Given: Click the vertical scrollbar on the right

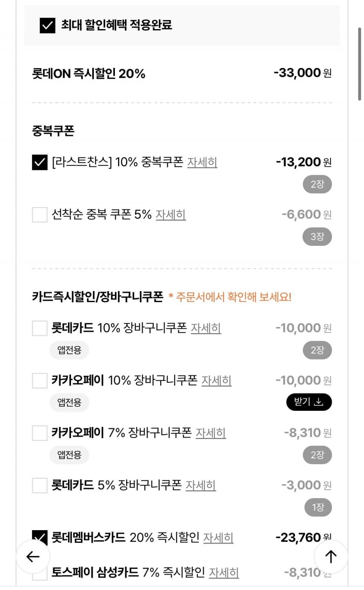Looking at the screenshot, I should coord(359,64).
